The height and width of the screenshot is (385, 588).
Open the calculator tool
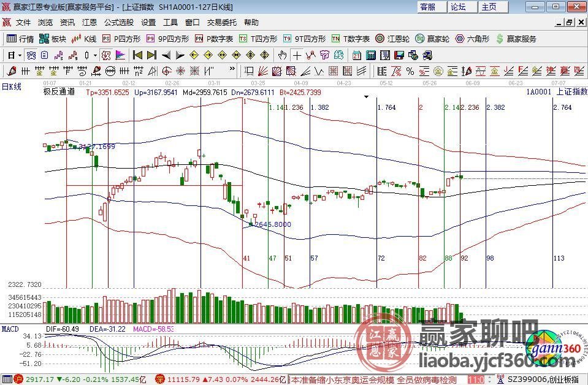point(370,56)
